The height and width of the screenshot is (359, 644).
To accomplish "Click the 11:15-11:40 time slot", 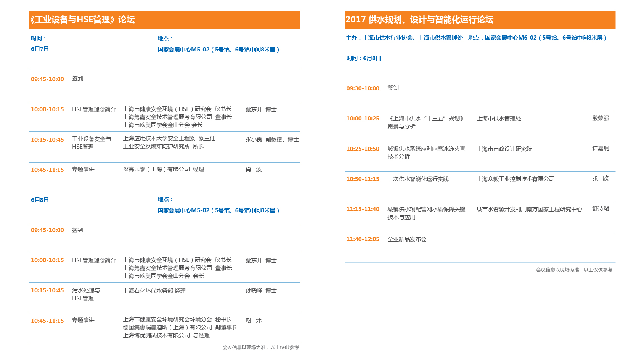I will pos(363,209).
